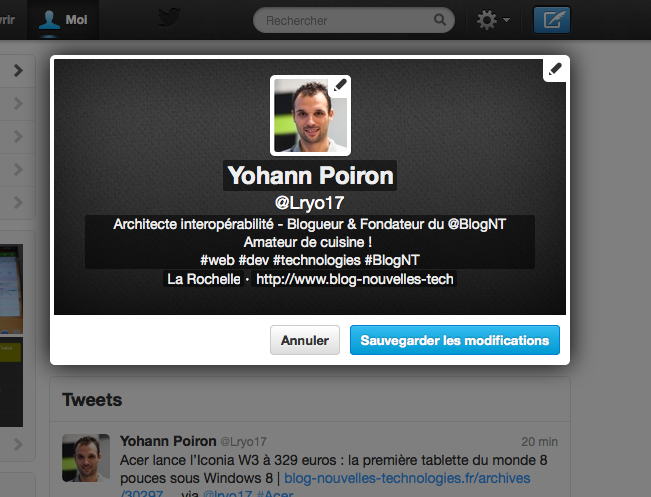651x497 pixels.
Task: Click the large profile photo in the header
Action: [310, 115]
